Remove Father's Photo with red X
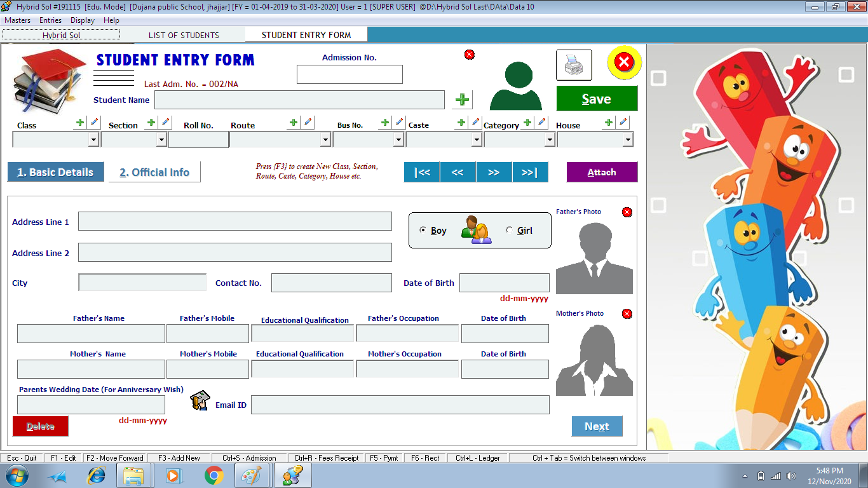 pos(627,212)
